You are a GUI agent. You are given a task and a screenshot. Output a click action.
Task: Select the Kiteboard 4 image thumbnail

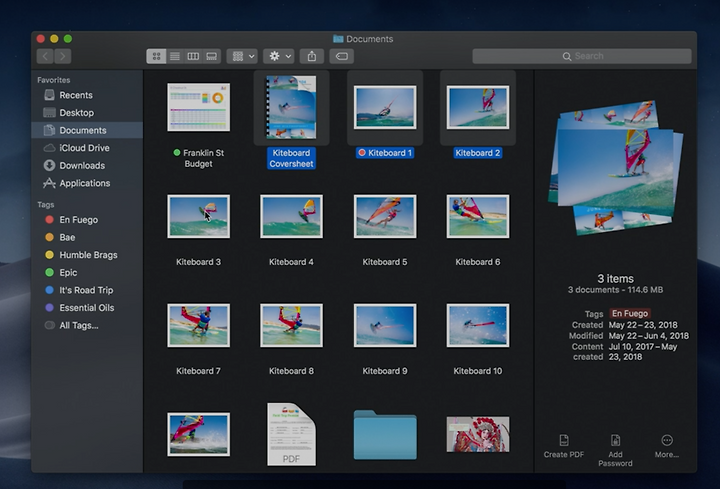coord(291,216)
